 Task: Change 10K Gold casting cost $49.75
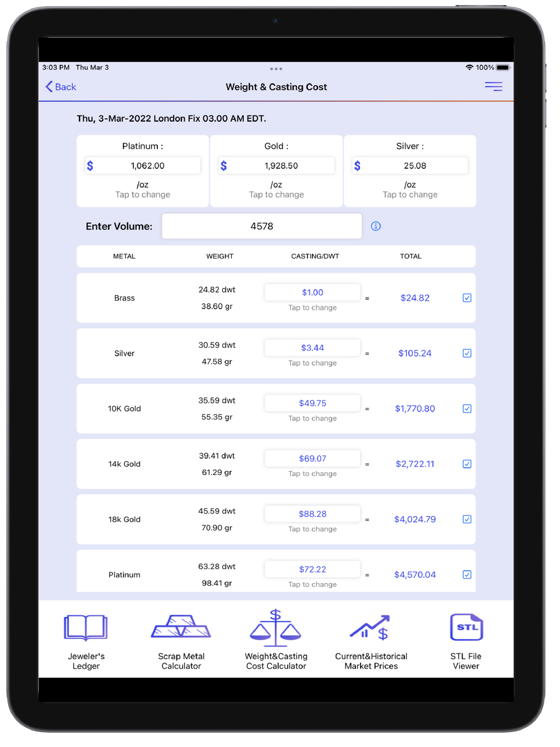(312, 403)
